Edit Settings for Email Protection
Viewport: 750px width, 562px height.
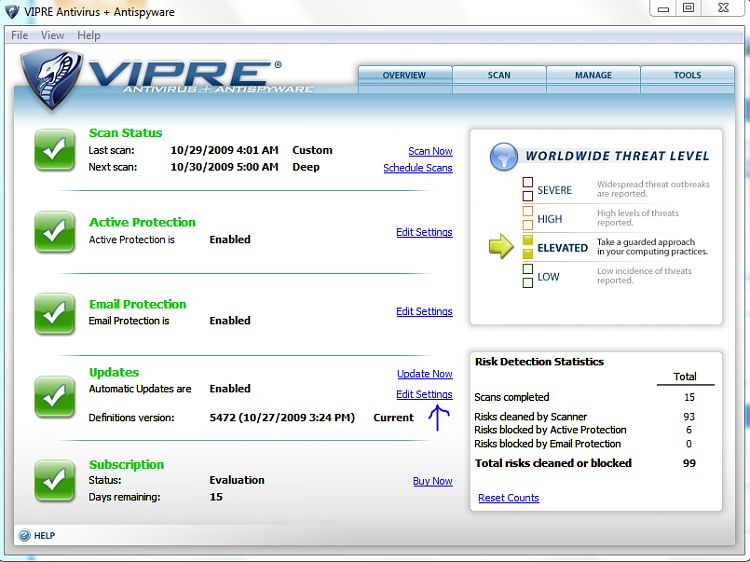coord(424,311)
